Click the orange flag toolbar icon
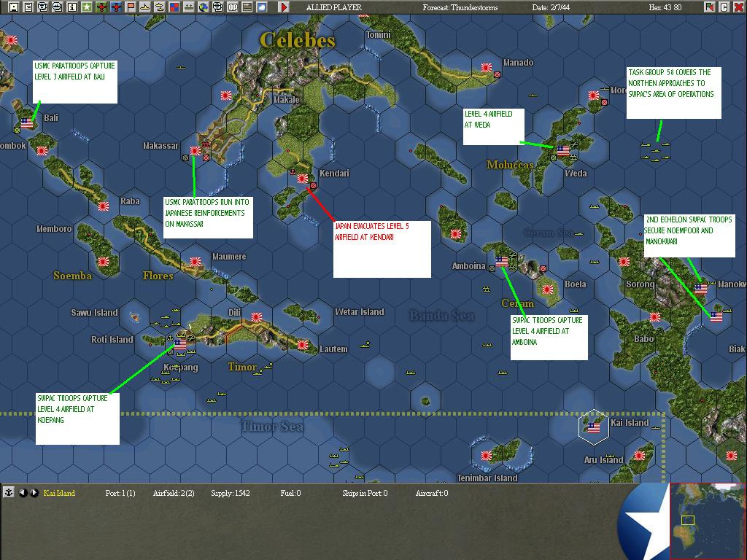This screenshot has width=747, height=560. 131,7
